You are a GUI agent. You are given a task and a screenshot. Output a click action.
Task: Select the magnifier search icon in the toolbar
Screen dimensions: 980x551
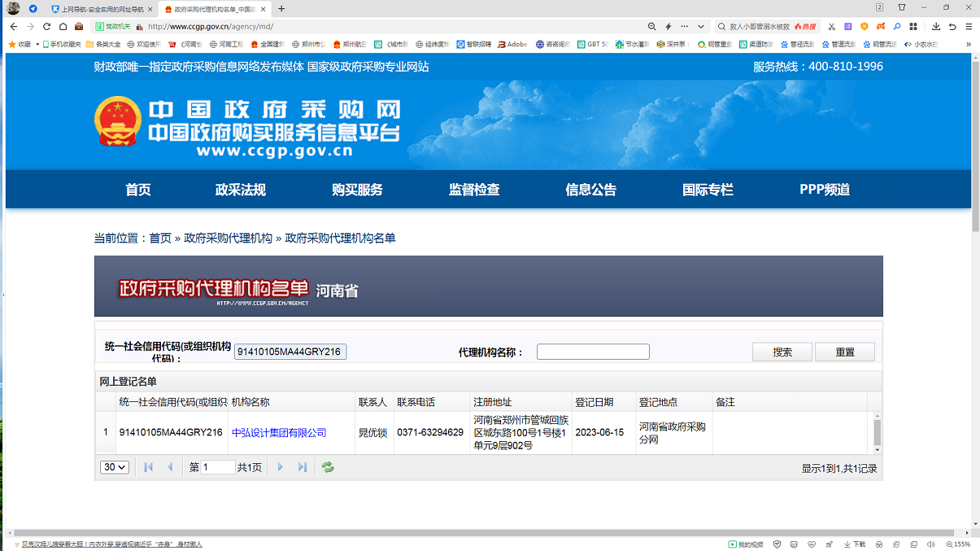(x=897, y=26)
